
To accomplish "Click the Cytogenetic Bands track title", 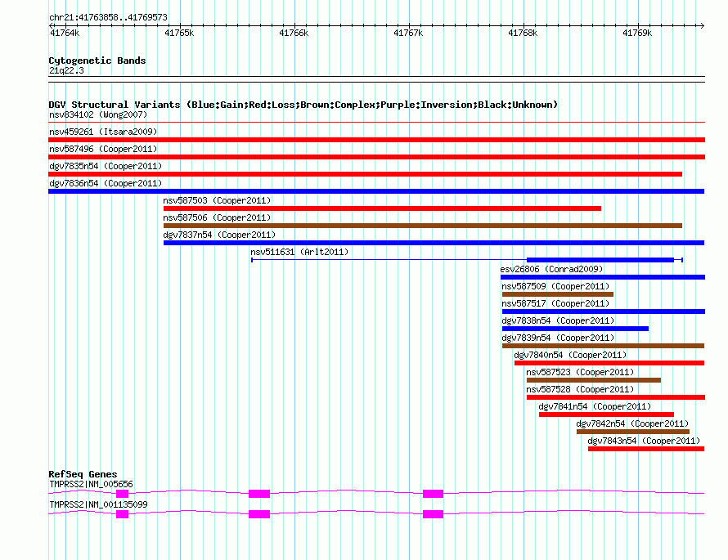I will click(x=97, y=60).
